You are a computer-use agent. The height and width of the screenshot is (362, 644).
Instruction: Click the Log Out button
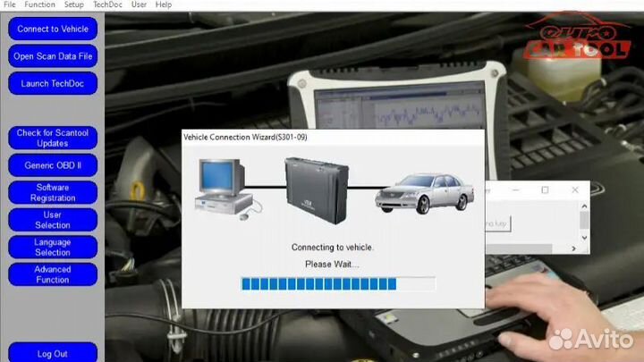tap(53, 353)
